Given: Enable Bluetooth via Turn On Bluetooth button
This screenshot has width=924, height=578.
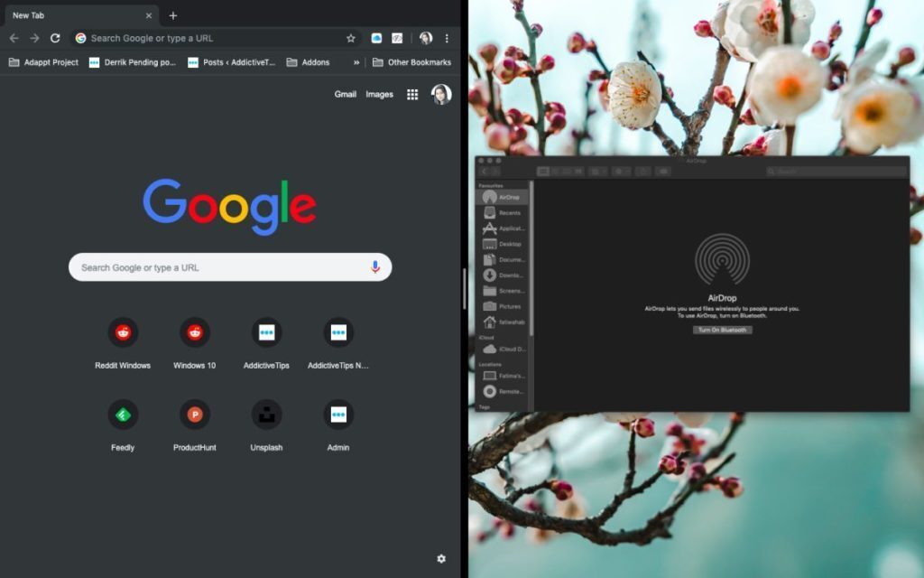Looking at the screenshot, I should pyautogui.click(x=723, y=330).
